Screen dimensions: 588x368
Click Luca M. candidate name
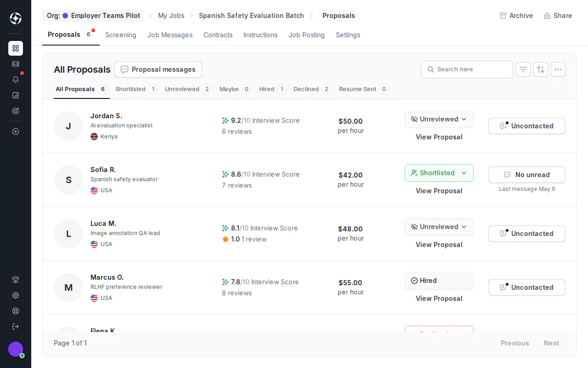[x=103, y=224]
